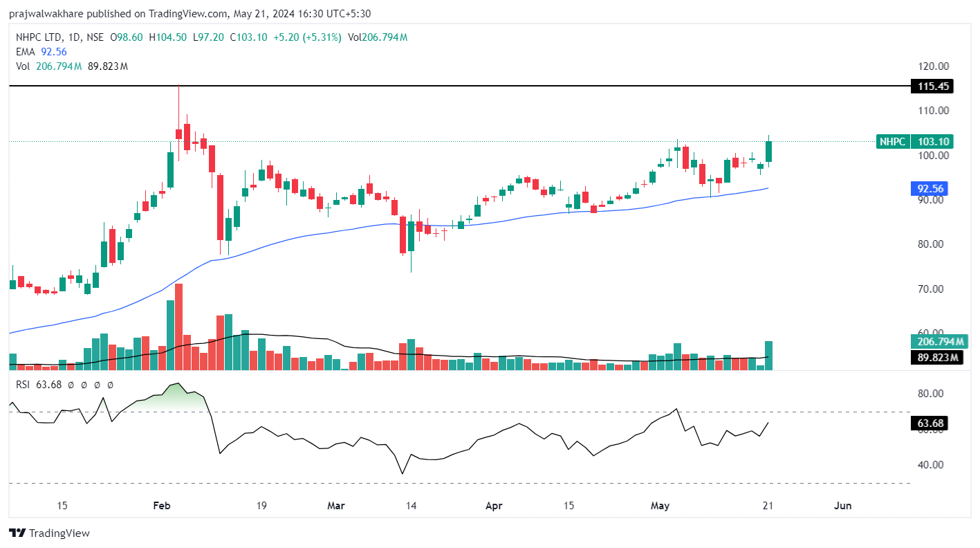This screenshot has width=980, height=548.
Task: Click the Apr label on time axis
Action: [494, 506]
